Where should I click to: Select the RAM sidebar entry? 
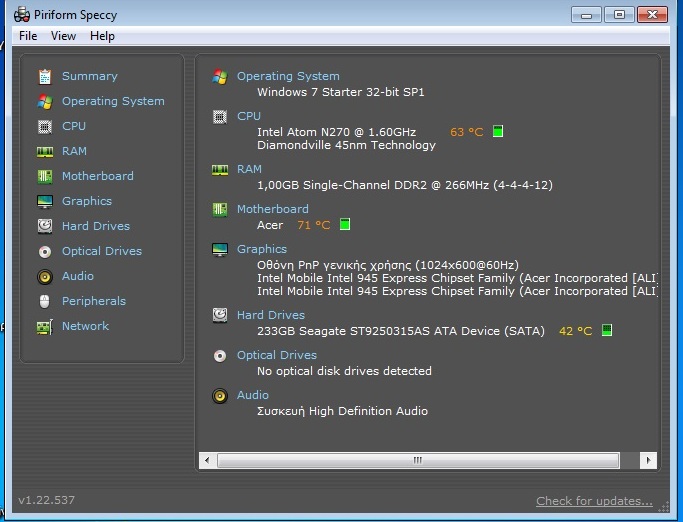(74, 151)
